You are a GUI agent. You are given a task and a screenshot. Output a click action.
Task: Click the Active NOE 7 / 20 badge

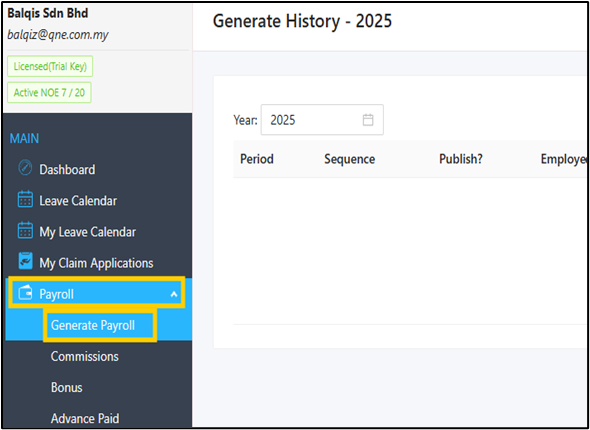[49, 93]
